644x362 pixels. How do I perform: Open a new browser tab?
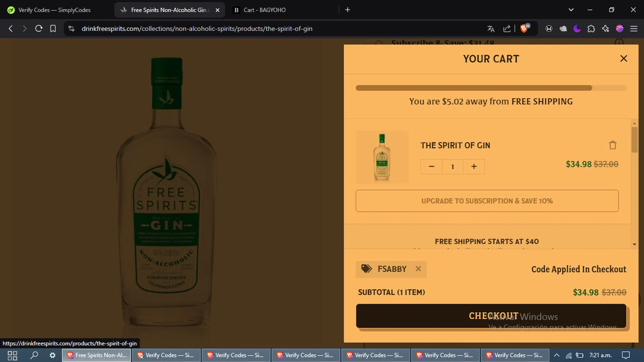pyautogui.click(x=348, y=10)
